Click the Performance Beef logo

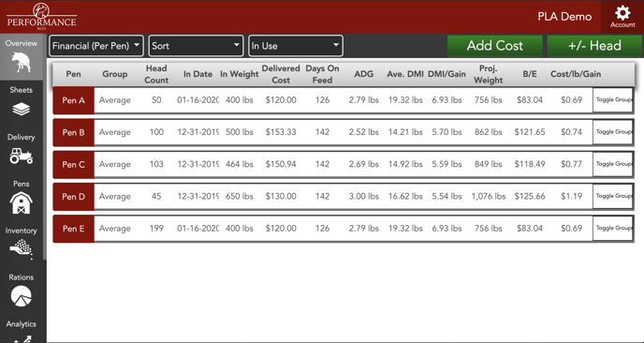[x=41, y=16]
